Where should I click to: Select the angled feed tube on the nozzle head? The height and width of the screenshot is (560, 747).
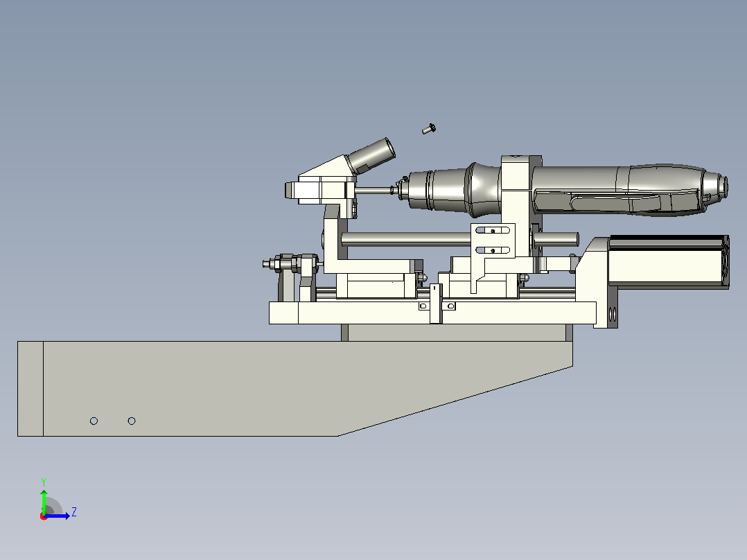(x=371, y=156)
